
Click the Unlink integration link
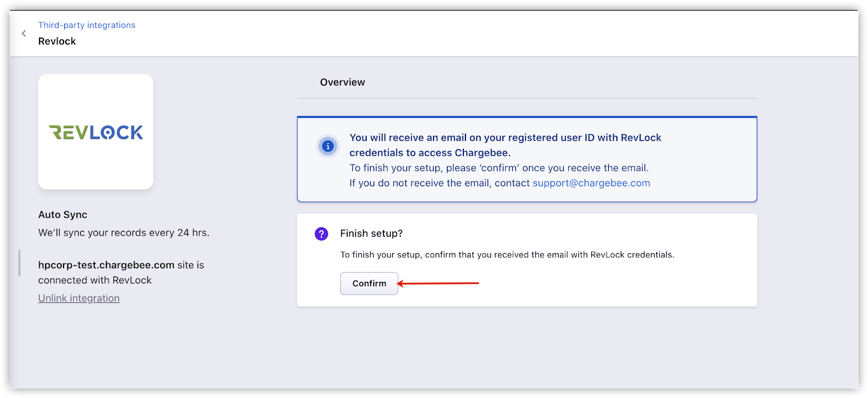79,298
